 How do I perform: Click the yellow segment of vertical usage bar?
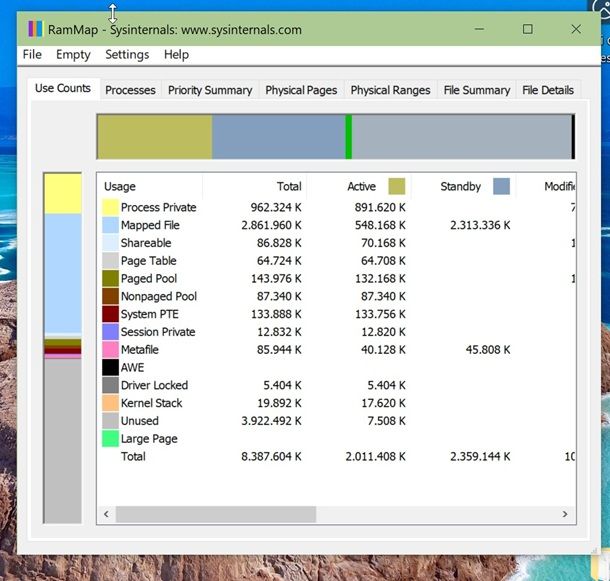coord(63,194)
